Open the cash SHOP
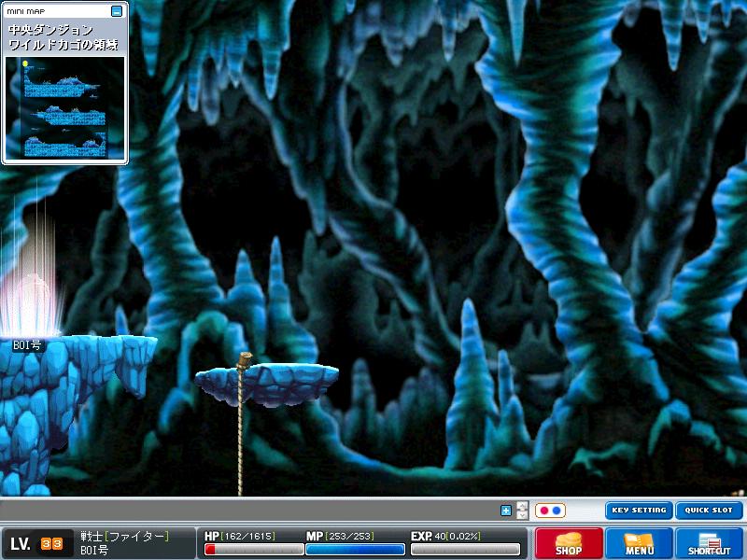The image size is (747, 560). 569,543
